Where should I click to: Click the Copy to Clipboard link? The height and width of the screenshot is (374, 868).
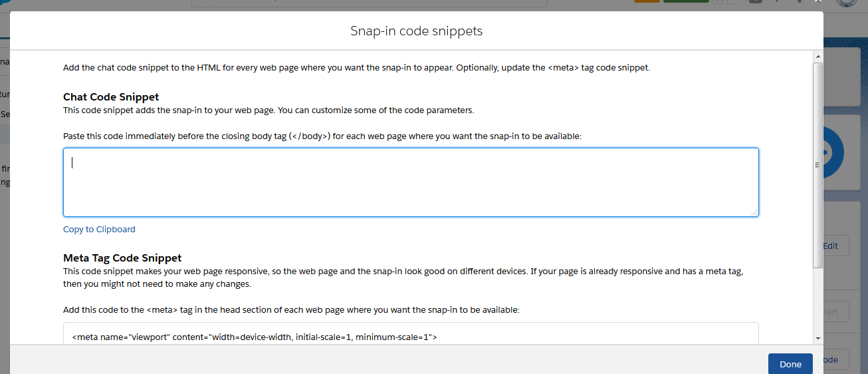pyautogui.click(x=99, y=230)
